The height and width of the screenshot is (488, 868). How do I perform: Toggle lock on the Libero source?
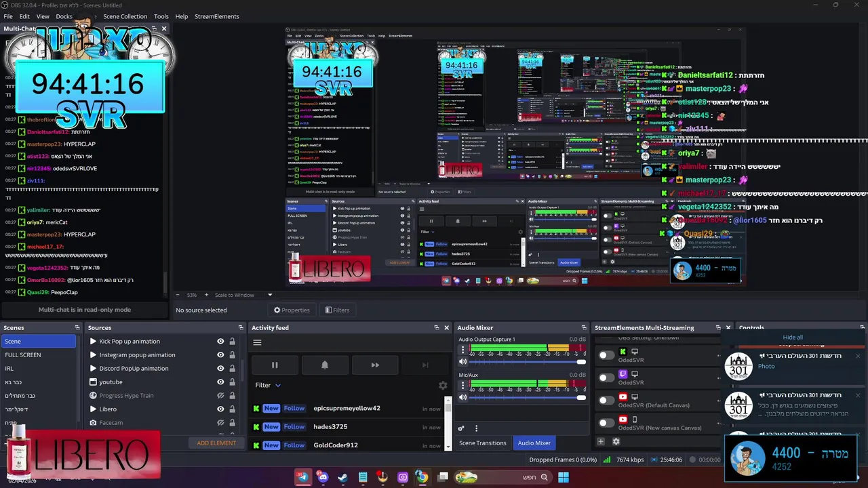(232, 409)
